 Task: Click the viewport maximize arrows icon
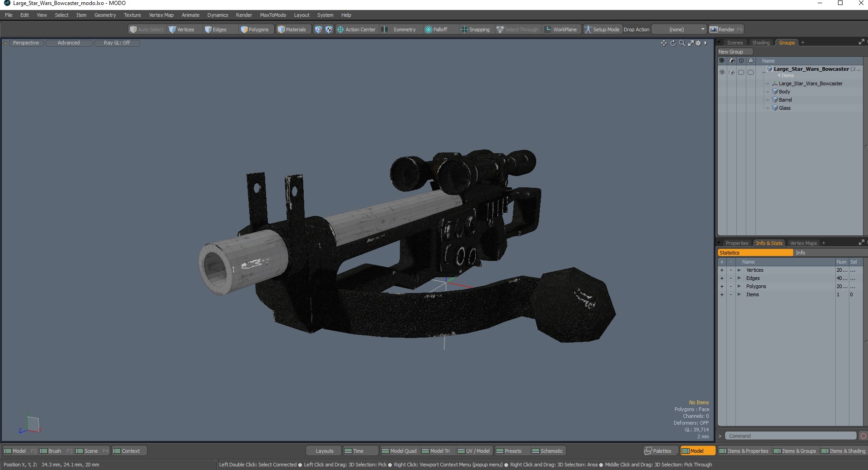(x=690, y=43)
